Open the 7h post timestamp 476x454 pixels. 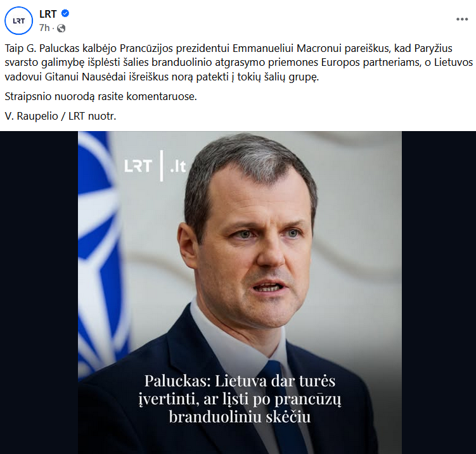coord(44,28)
